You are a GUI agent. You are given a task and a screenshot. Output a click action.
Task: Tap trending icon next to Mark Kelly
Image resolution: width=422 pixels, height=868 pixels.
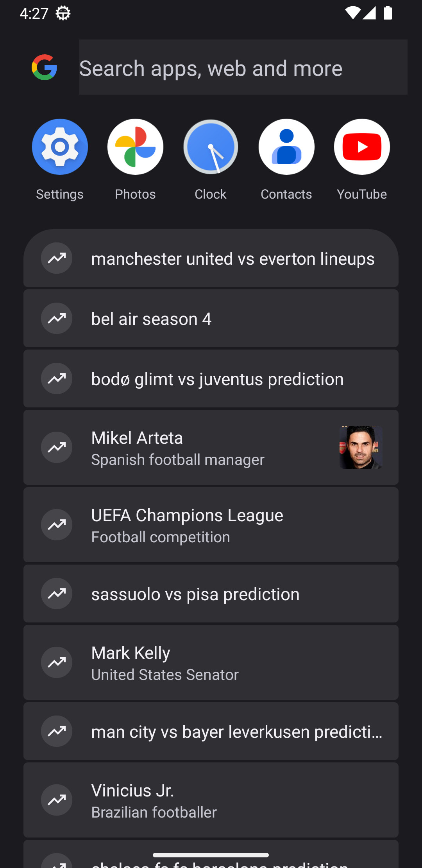[x=57, y=662]
